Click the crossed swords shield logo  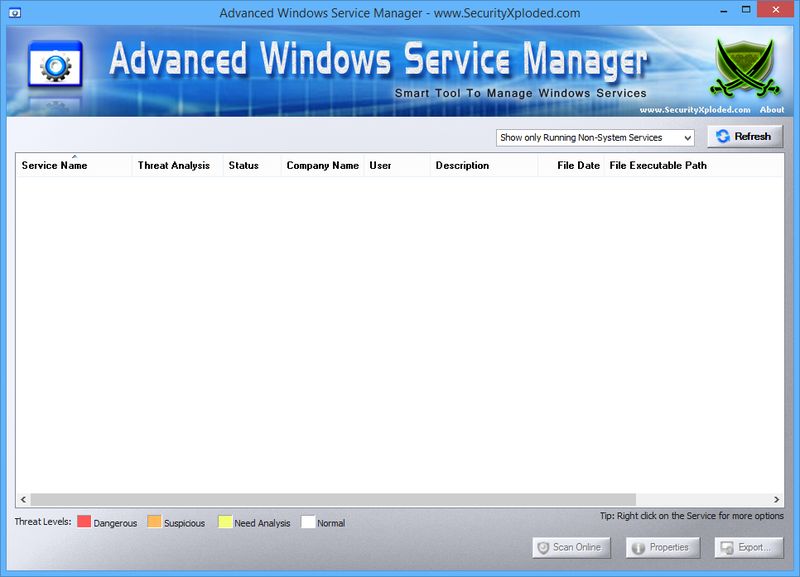pos(745,67)
